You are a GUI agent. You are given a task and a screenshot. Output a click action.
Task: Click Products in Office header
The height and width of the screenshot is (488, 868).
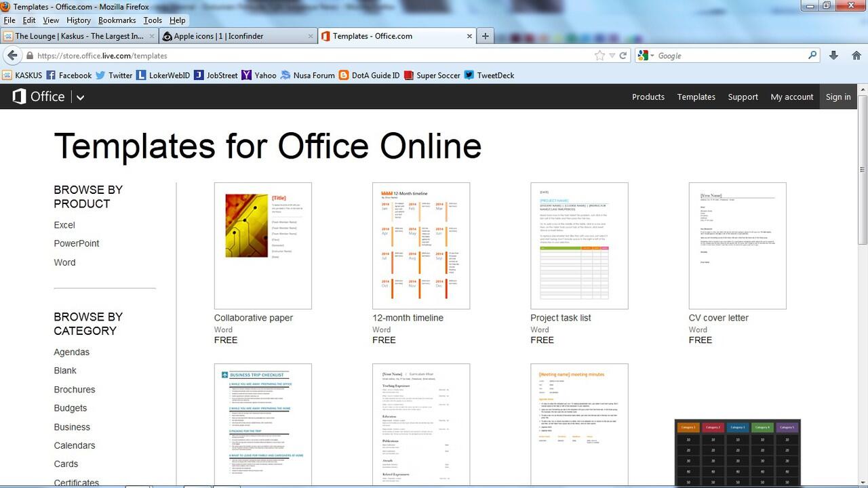pyautogui.click(x=648, y=97)
